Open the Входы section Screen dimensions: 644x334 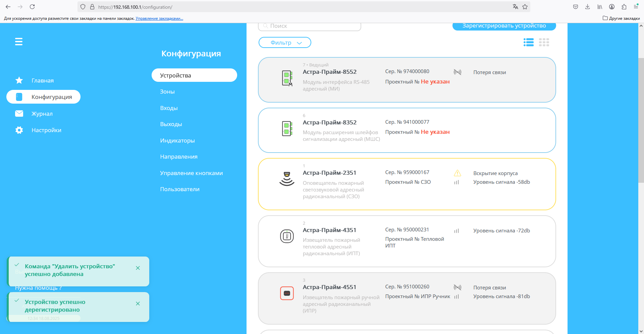169,108
